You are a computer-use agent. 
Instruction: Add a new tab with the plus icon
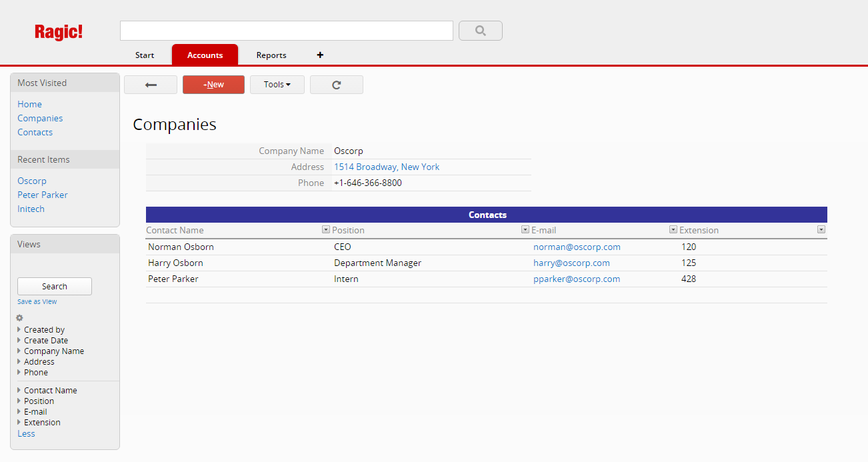point(320,55)
